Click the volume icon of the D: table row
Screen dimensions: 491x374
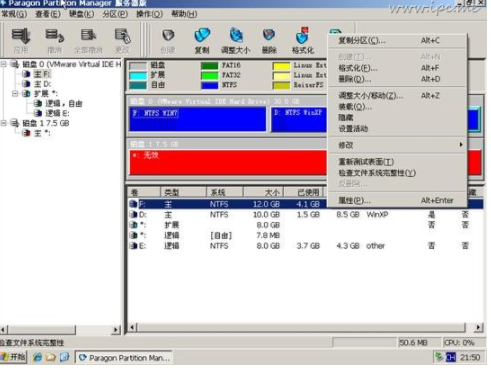133,214
